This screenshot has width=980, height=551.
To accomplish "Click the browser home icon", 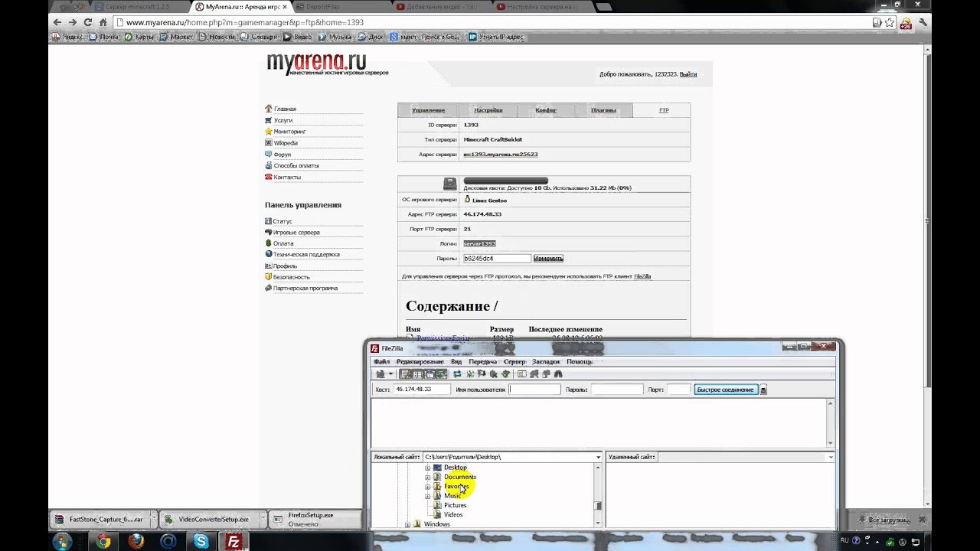I will pyautogui.click(x=103, y=22).
